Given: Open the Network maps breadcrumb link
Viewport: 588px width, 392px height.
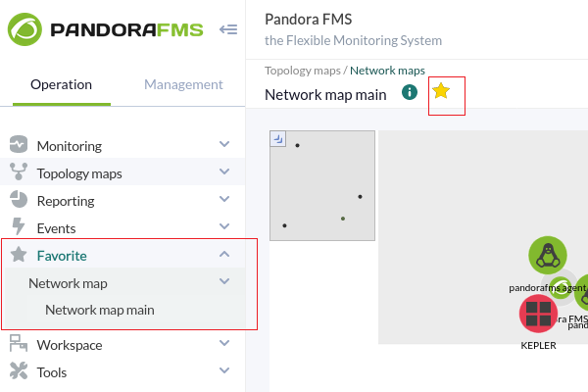Looking at the screenshot, I should [387, 71].
